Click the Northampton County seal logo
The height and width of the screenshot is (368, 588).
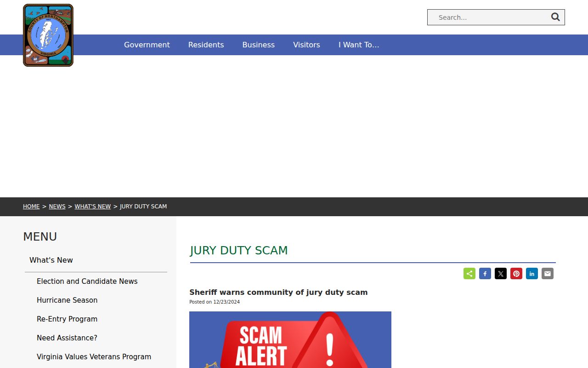[x=48, y=35]
